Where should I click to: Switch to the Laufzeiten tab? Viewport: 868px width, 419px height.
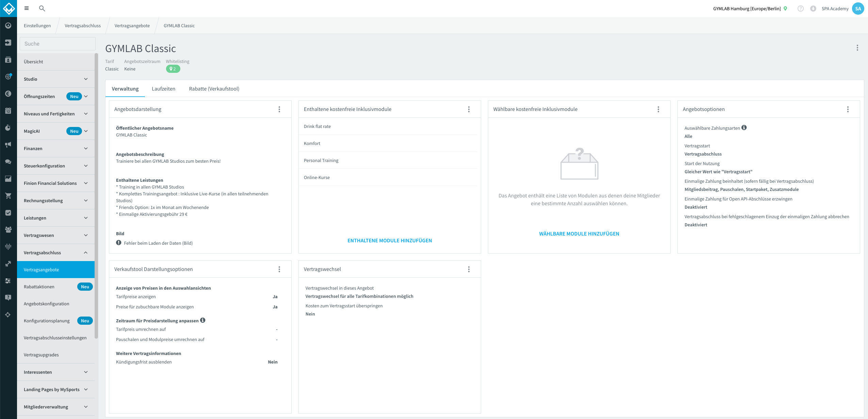tap(164, 89)
